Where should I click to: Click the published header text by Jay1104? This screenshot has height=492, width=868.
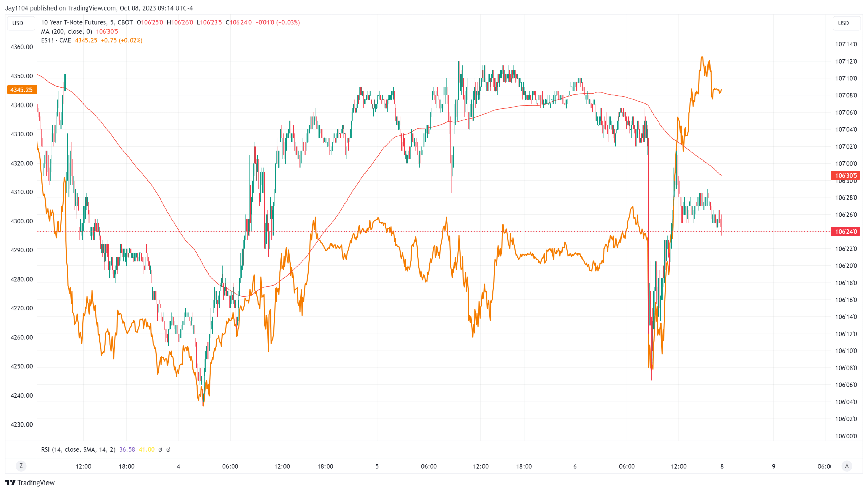[x=99, y=8]
